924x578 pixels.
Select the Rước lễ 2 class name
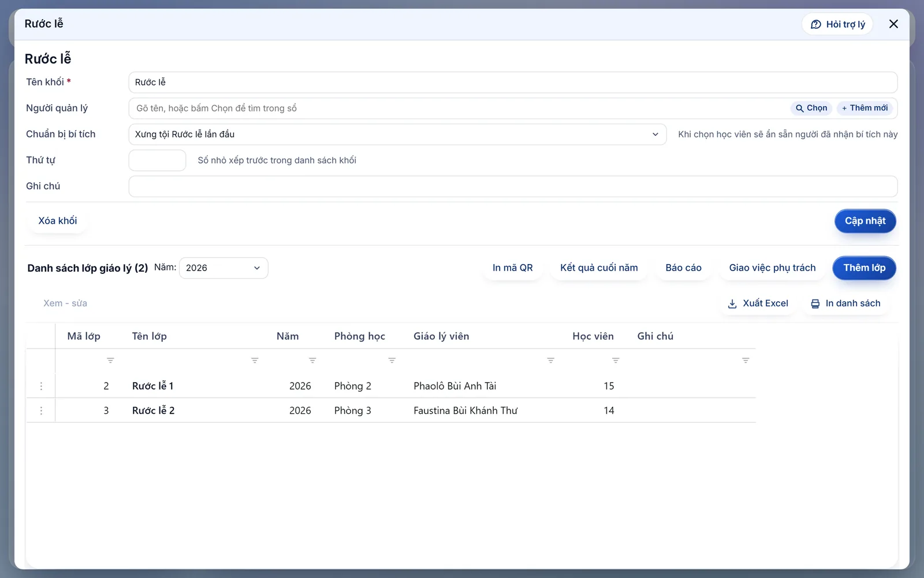click(153, 410)
